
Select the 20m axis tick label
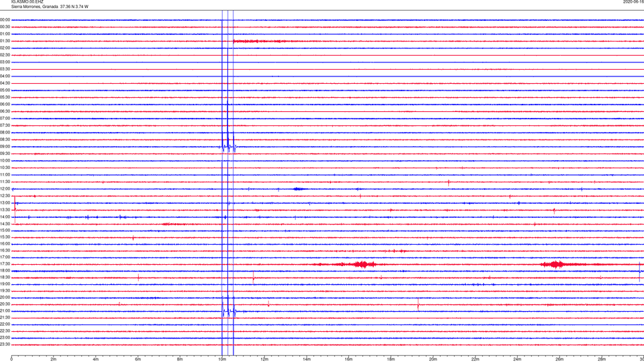(x=433, y=359)
